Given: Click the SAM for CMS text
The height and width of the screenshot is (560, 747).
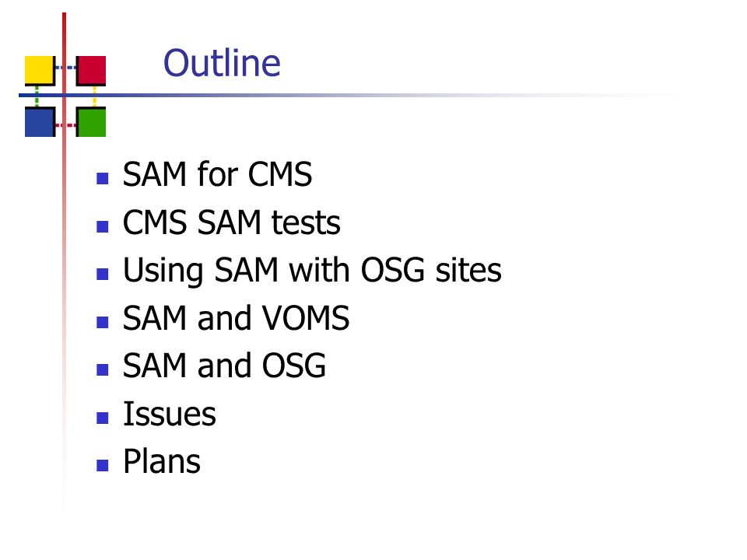Looking at the screenshot, I should click(x=217, y=174).
